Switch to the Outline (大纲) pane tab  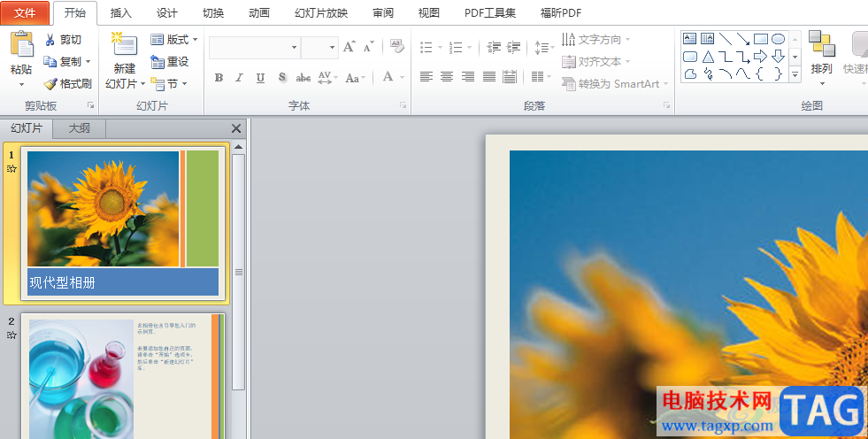coord(79,127)
